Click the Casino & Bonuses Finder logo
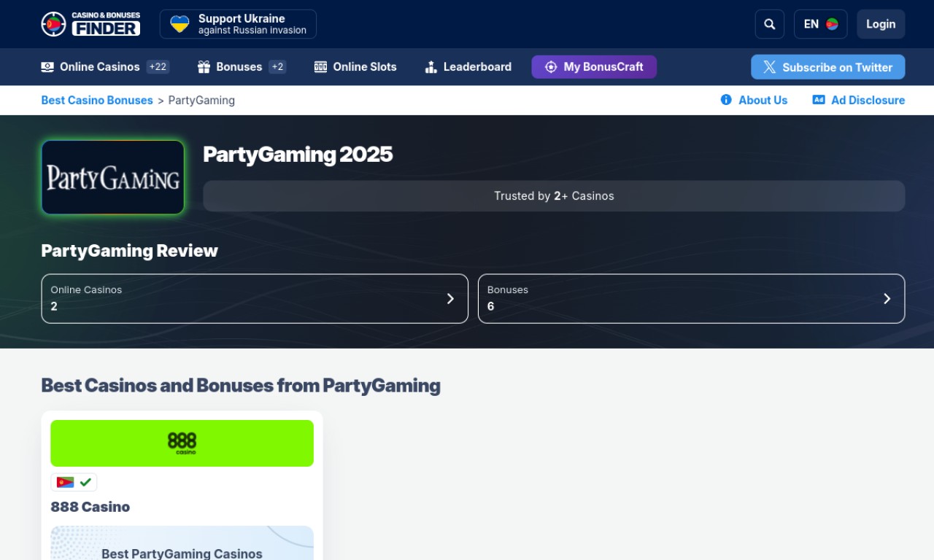 tap(90, 24)
